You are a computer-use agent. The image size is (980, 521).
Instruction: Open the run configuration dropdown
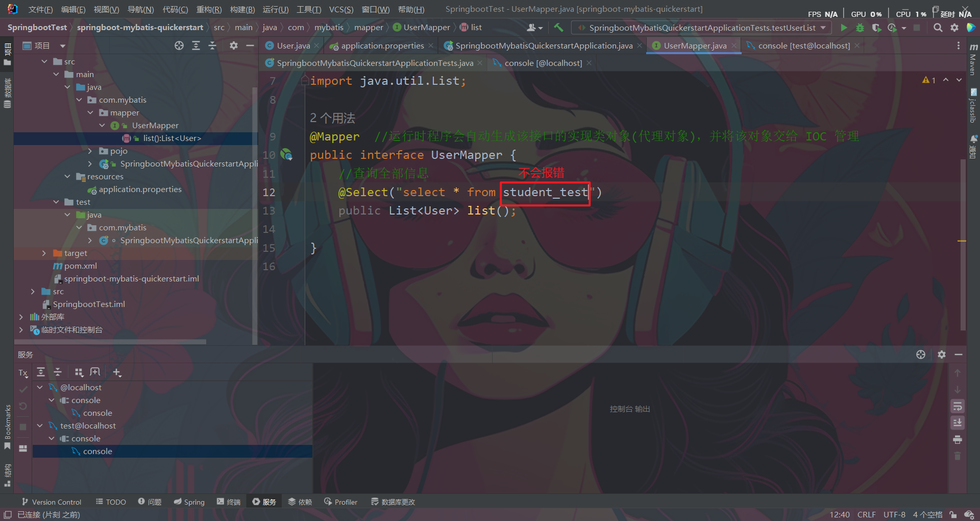click(x=702, y=28)
